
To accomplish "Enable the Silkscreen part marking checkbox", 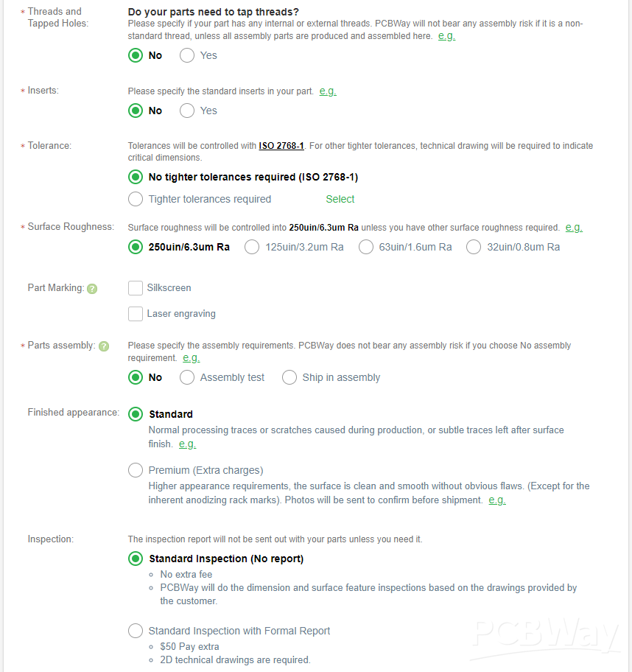I will (x=136, y=288).
